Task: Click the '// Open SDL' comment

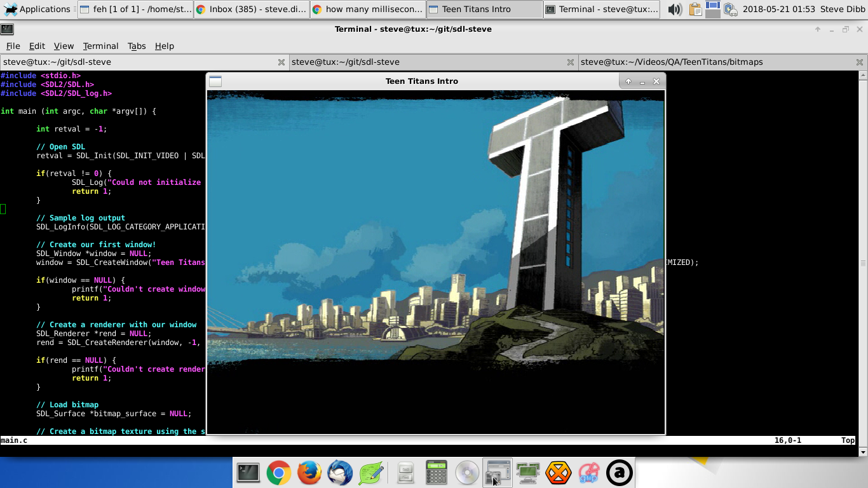Action: point(60,147)
